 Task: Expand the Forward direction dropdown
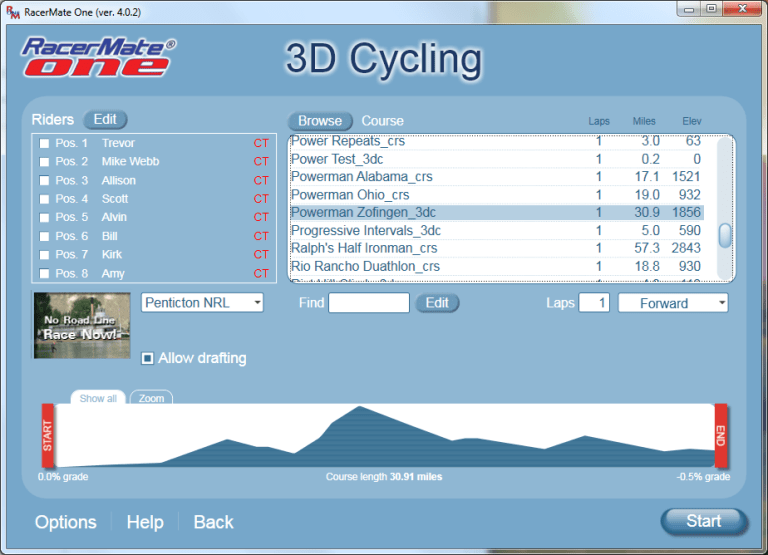[x=672, y=303]
